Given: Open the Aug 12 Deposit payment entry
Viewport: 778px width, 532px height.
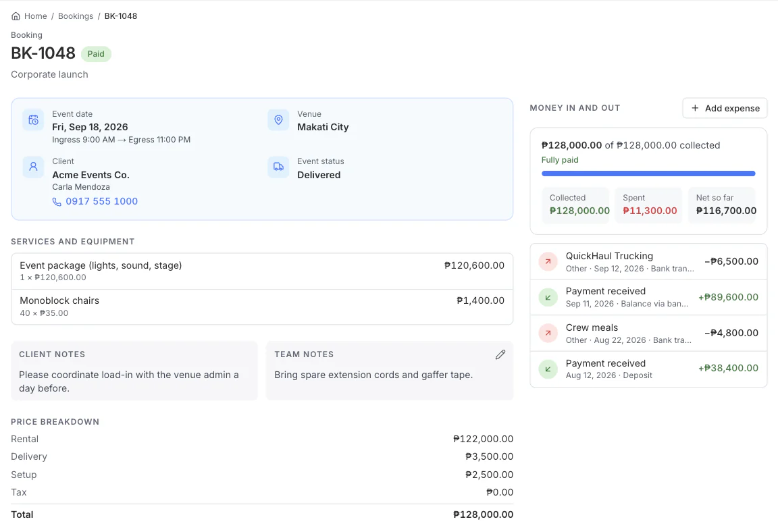Looking at the screenshot, I should (x=648, y=369).
